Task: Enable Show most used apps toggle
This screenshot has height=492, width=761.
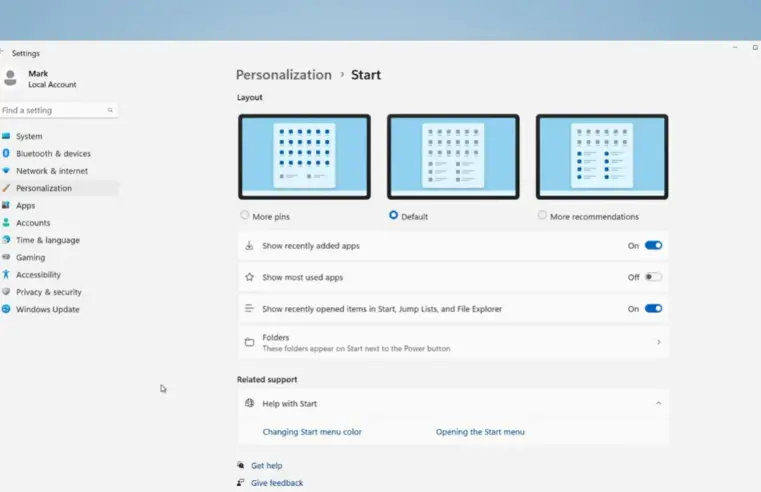Action: pos(653,277)
